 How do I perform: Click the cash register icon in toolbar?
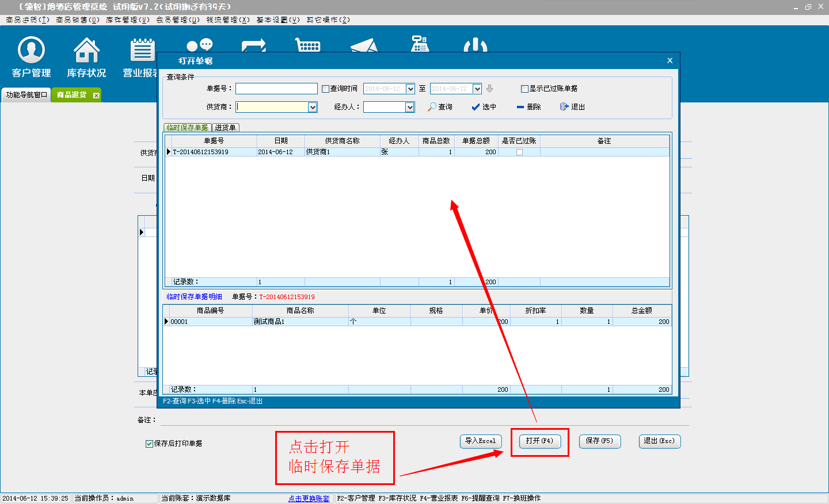click(420, 44)
